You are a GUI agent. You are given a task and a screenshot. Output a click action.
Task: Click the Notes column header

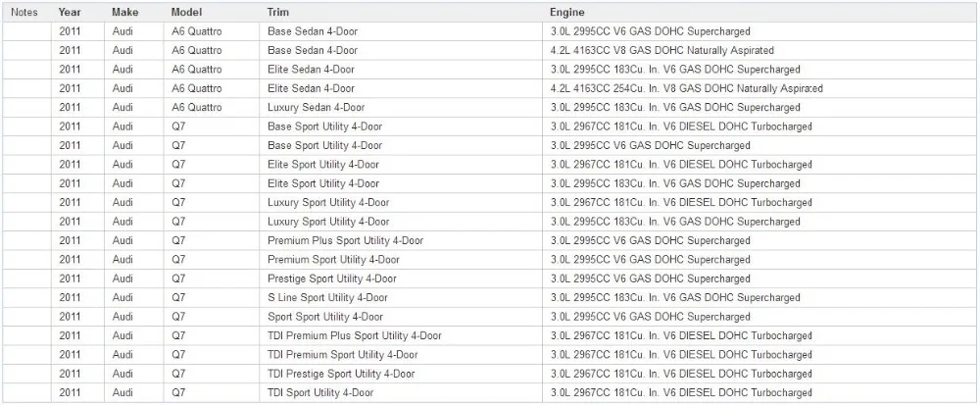point(26,12)
